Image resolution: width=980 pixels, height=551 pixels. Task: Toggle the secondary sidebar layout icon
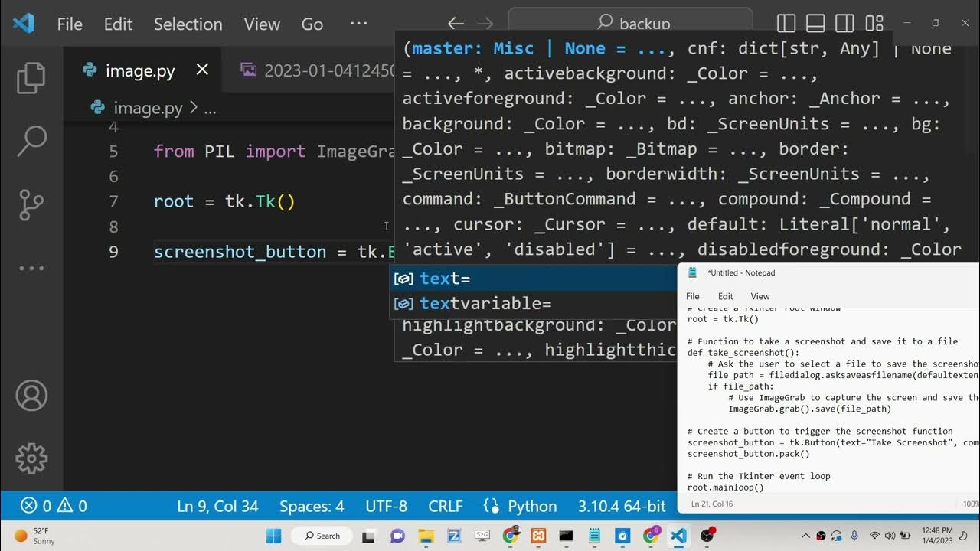(844, 24)
